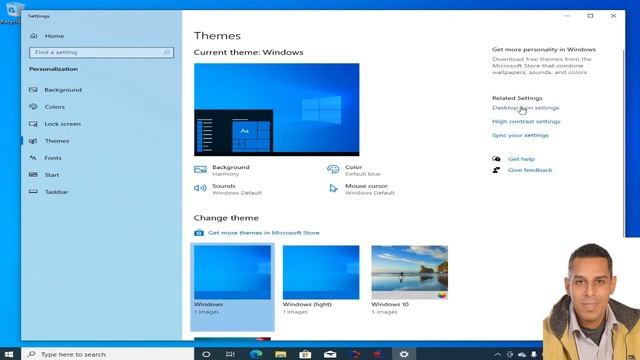
Task: Select the Windows (light) theme thumbnail
Action: pyautogui.click(x=321, y=272)
